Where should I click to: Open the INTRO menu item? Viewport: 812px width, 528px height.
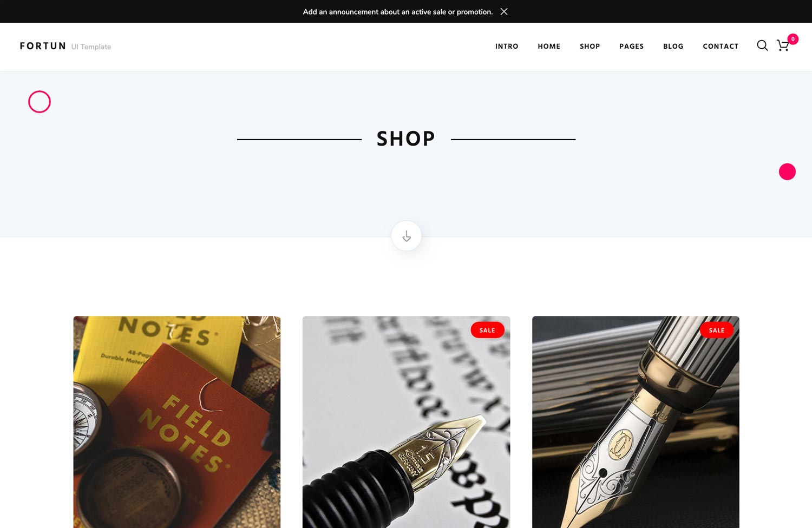[507, 47]
